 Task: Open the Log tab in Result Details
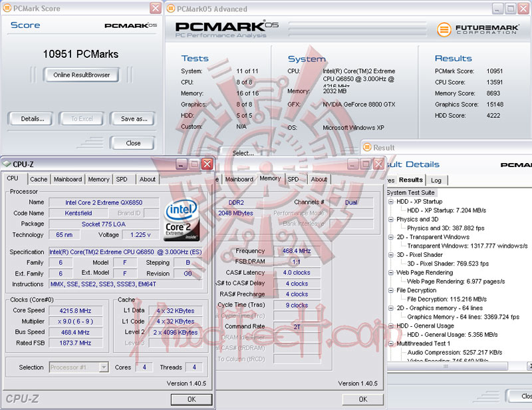point(436,180)
